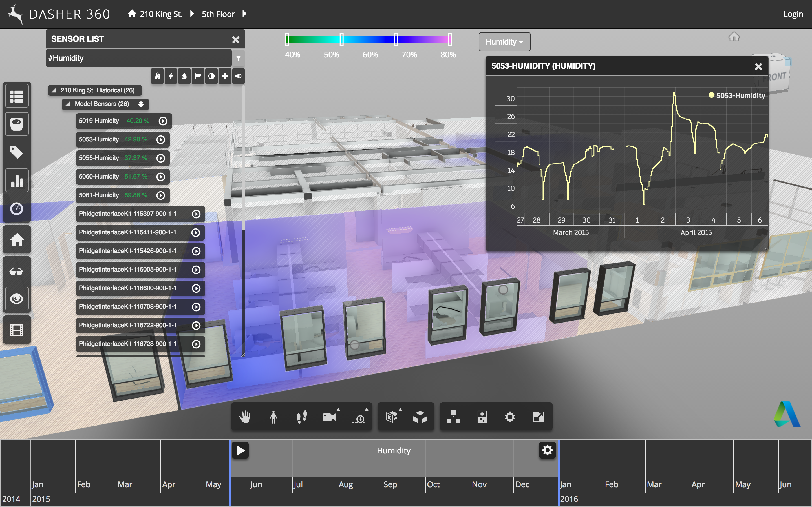The height and width of the screenshot is (507, 812).
Task: Open the Humidity dropdown selector
Action: [504, 42]
